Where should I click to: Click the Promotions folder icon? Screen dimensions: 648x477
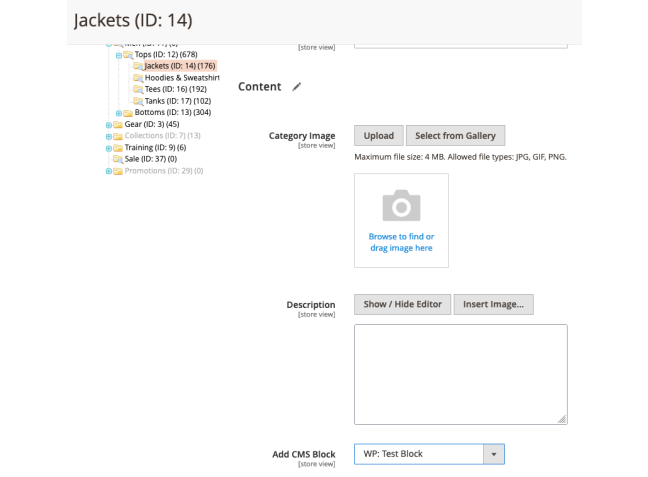pyautogui.click(x=118, y=171)
